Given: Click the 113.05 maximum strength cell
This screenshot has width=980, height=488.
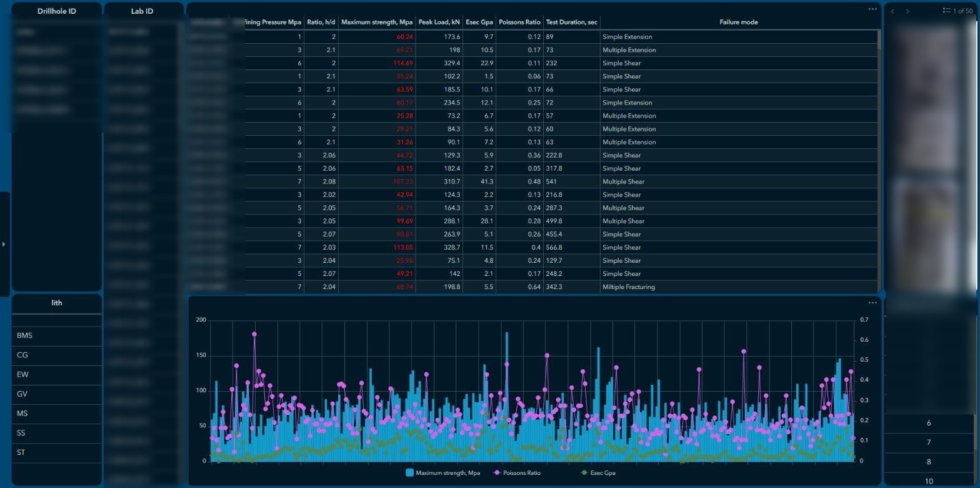Looking at the screenshot, I should coord(377,247).
